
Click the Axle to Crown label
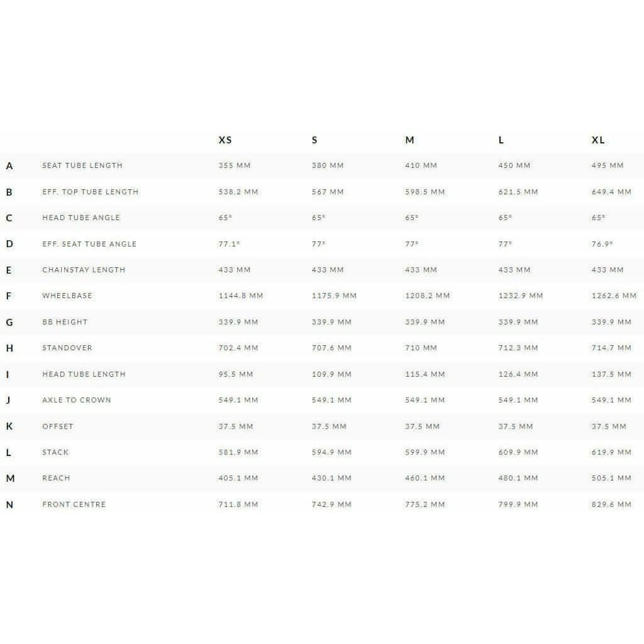[x=77, y=400]
